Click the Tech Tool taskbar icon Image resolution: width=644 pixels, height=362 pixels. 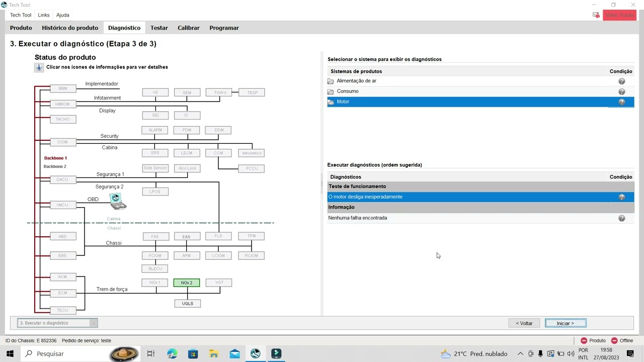tap(256, 353)
